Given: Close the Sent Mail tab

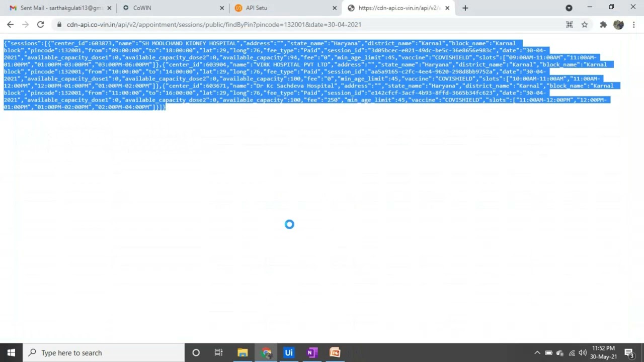Looking at the screenshot, I should (x=109, y=8).
